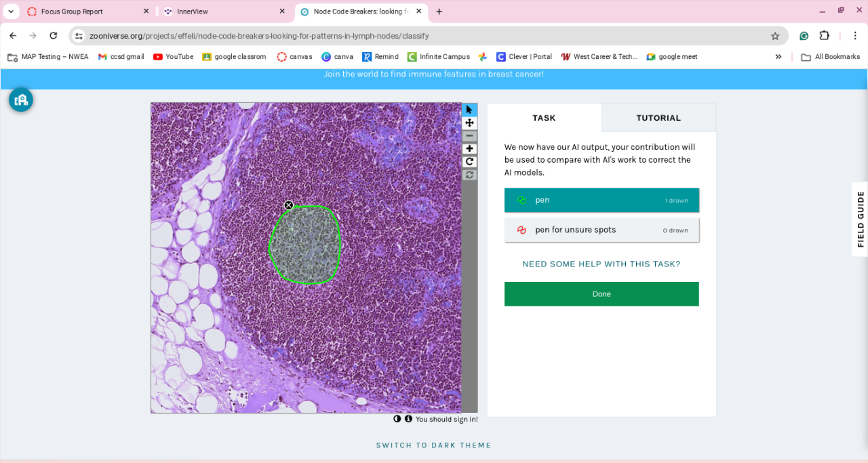Open the blue floating accessibility icon
This screenshot has width=868, height=463.
(21, 100)
